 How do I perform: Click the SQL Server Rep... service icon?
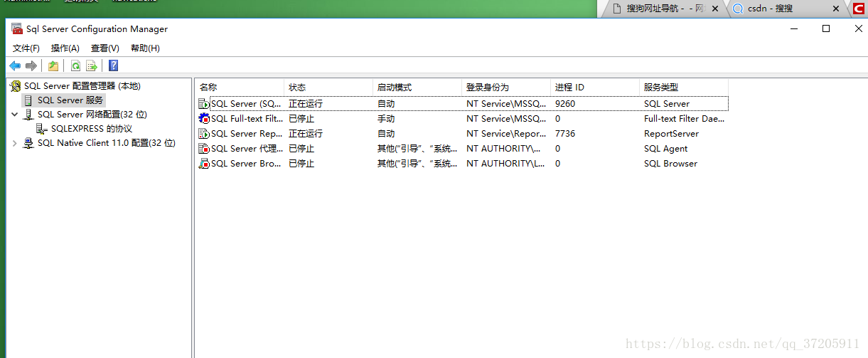204,134
